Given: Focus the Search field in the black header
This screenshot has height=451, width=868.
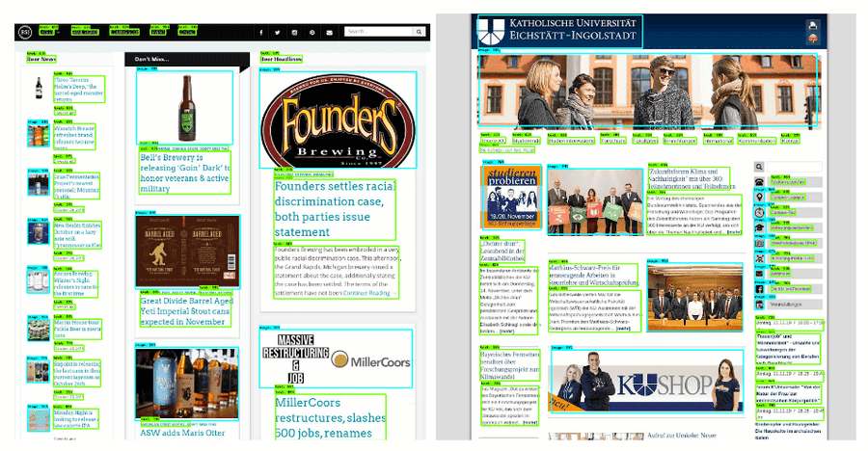Looking at the screenshot, I should (379, 32).
